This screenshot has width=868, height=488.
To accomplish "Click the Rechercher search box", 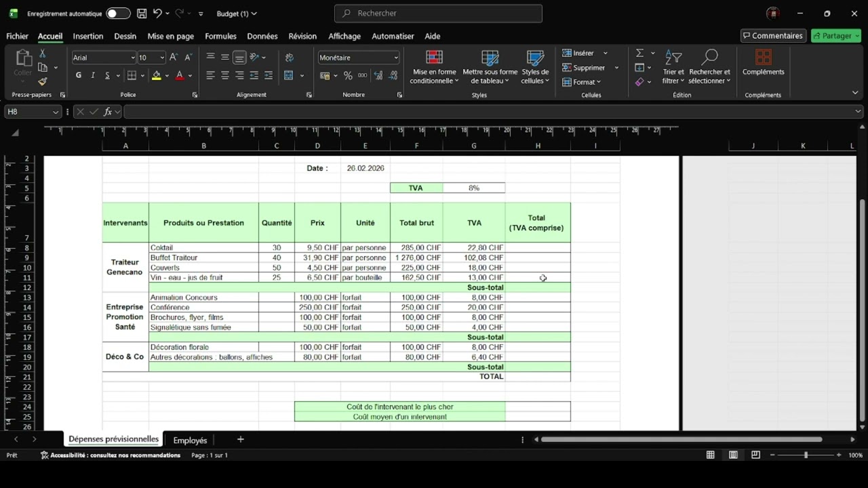I will pyautogui.click(x=438, y=13).
